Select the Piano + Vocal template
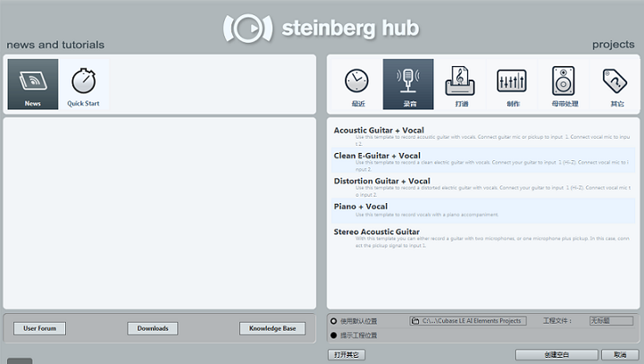644x364 pixels. [361, 206]
